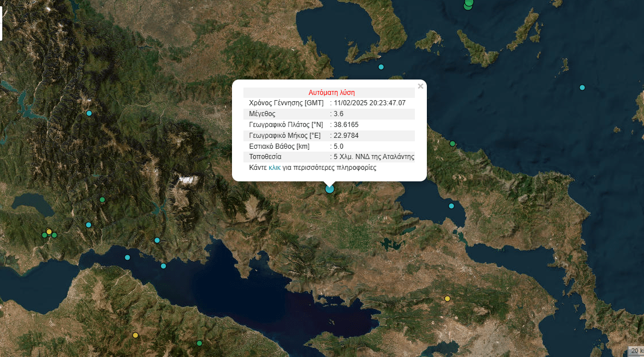The image size is (644, 357).
Task: Select the yellow marker in the lower right land area
Action: [447, 299]
